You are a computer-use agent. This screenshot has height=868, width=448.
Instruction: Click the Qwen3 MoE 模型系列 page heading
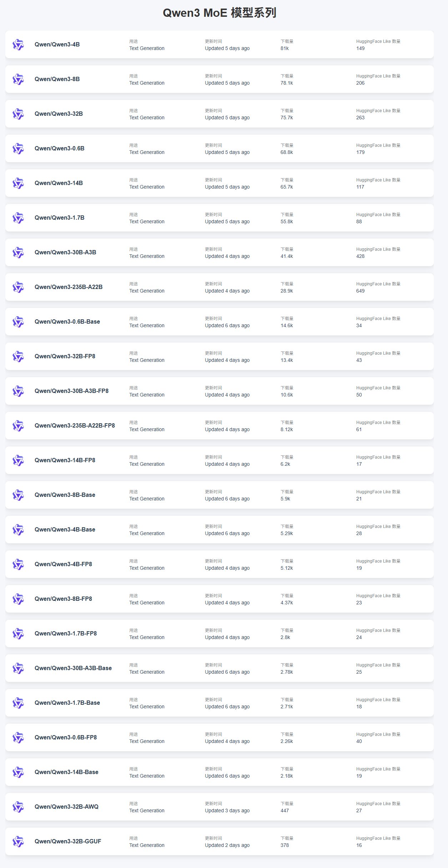click(220, 13)
